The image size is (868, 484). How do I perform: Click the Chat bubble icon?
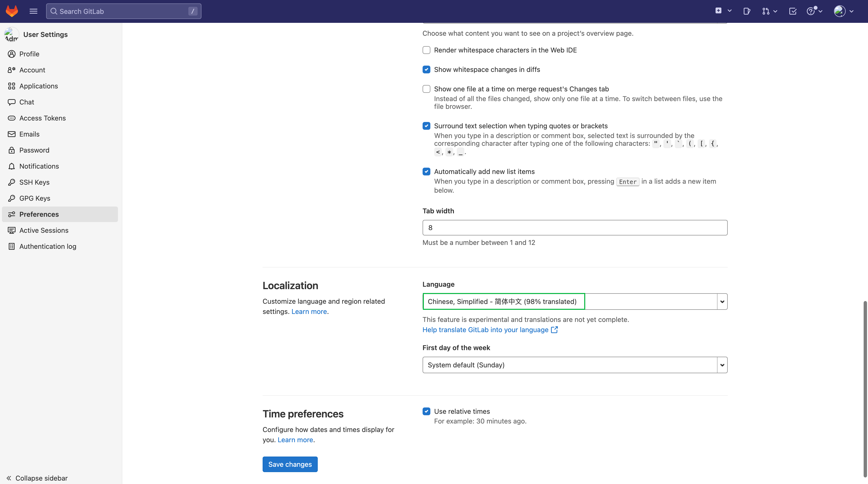[11, 102]
